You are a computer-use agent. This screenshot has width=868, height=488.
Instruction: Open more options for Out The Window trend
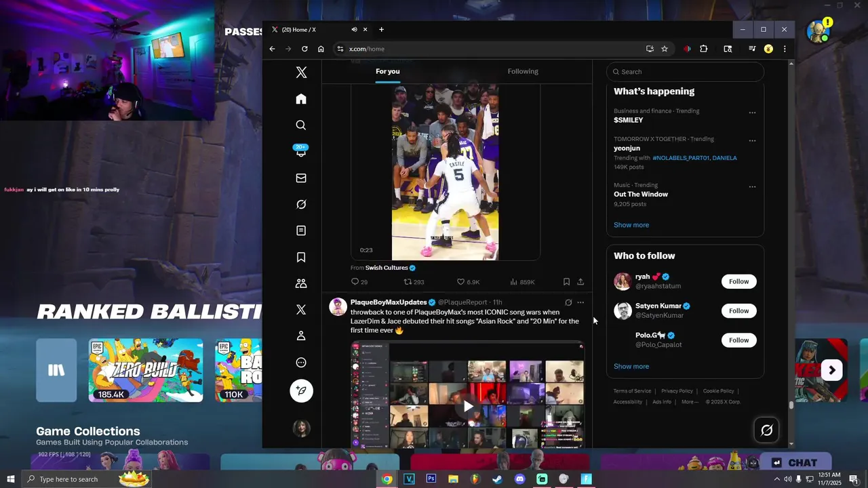tap(752, 187)
